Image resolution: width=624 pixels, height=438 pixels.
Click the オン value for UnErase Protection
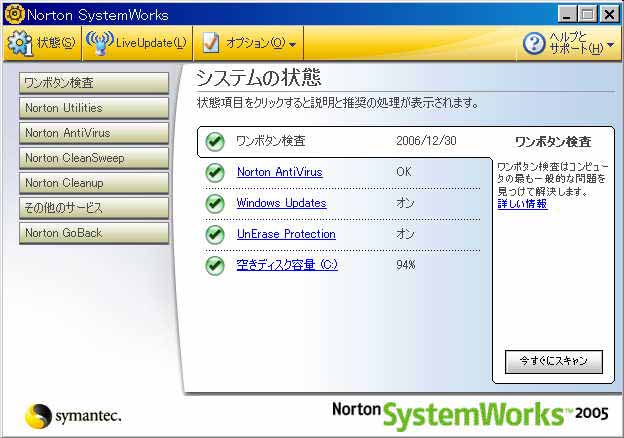[x=405, y=234]
